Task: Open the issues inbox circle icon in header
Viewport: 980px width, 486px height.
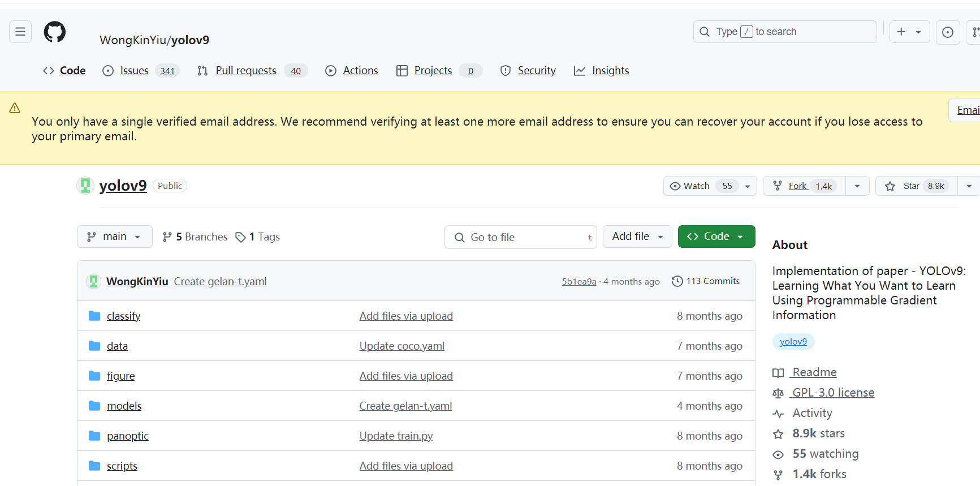Action: point(948,32)
